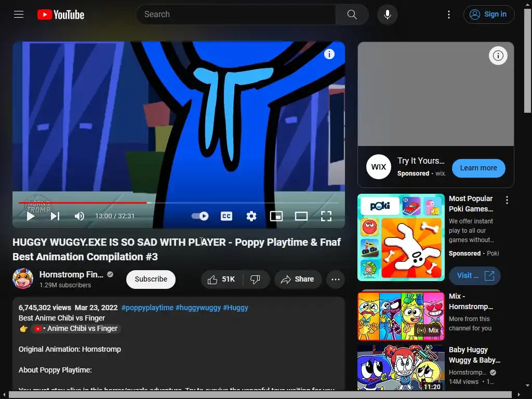Click the Sign in button
The image size is (532, 399).
point(489,14)
